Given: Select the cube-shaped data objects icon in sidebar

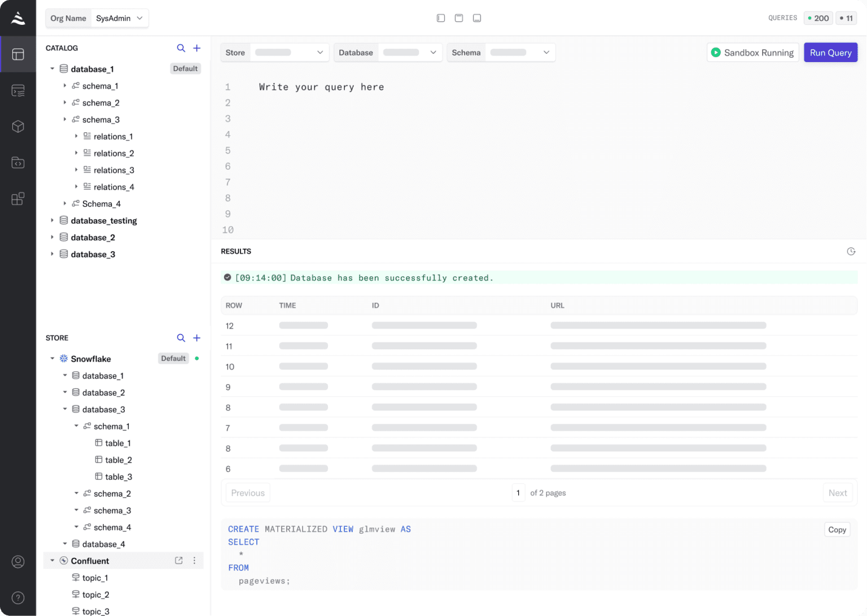Looking at the screenshot, I should (18, 126).
